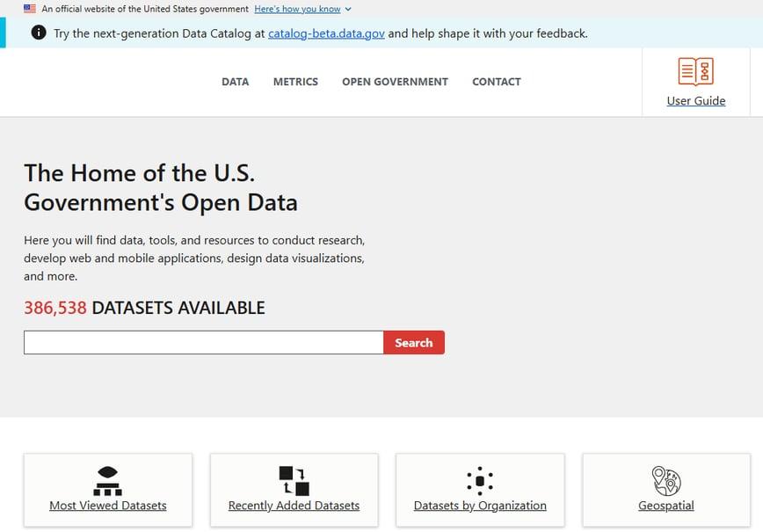Click the info circle icon in banner
Image resolution: width=763 pixels, height=532 pixels.
(38, 33)
